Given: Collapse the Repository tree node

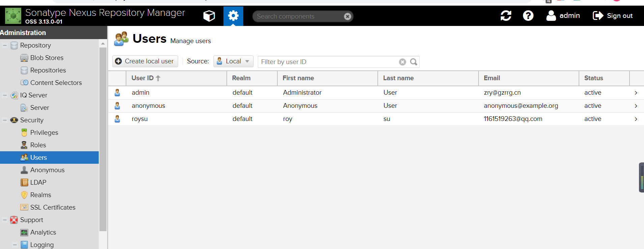Looking at the screenshot, I should point(5,45).
